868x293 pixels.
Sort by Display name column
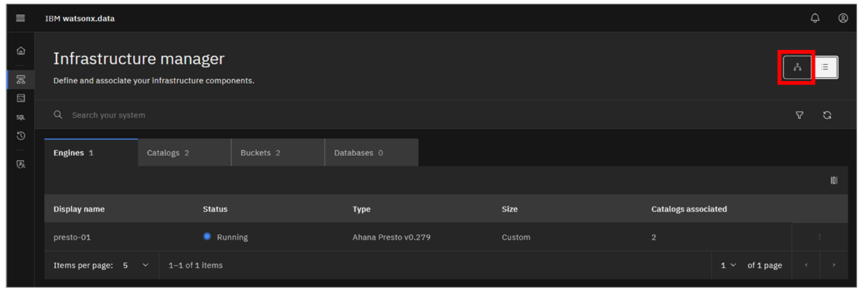(x=79, y=209)
